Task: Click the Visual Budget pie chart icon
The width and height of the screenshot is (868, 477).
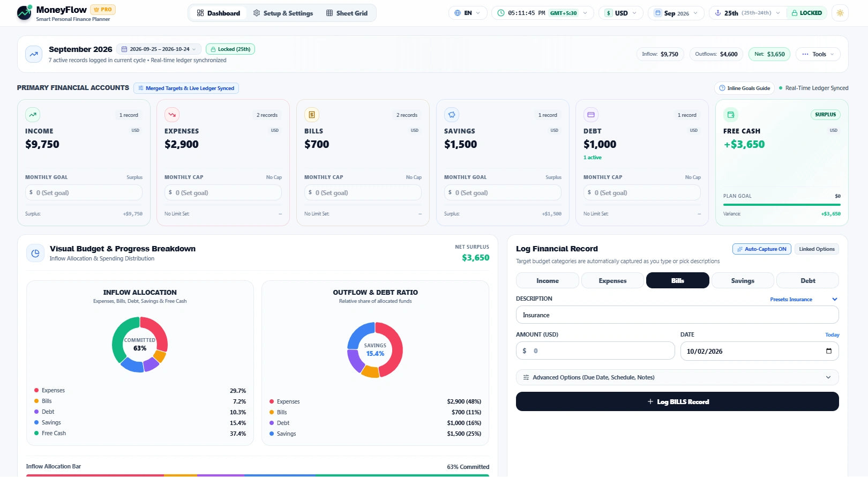Action: coord(35,254)
